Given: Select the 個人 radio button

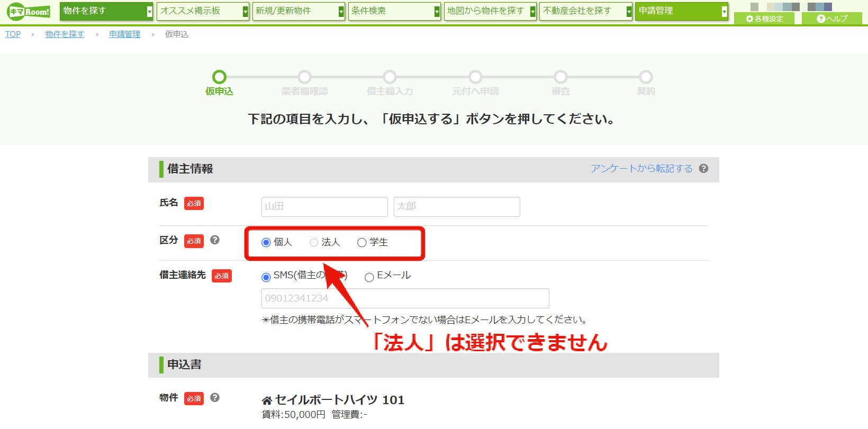Looking at the screenshot, I should [x=266, y=243].
